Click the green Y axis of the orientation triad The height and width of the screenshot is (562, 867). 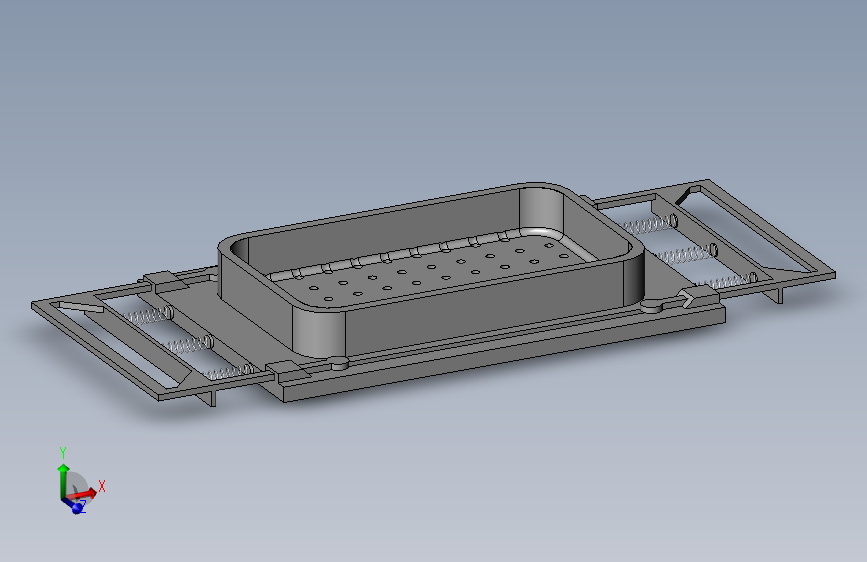(x=63, y=480)
